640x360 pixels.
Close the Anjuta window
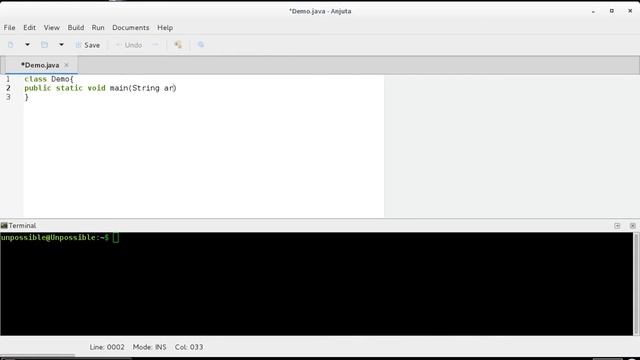point(630,11)
